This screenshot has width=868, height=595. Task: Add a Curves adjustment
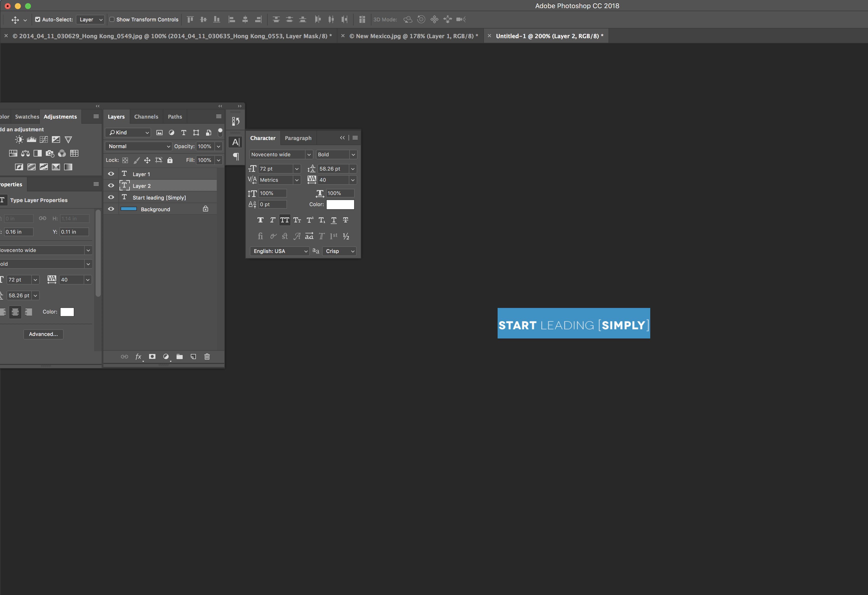tap(44, 140)
